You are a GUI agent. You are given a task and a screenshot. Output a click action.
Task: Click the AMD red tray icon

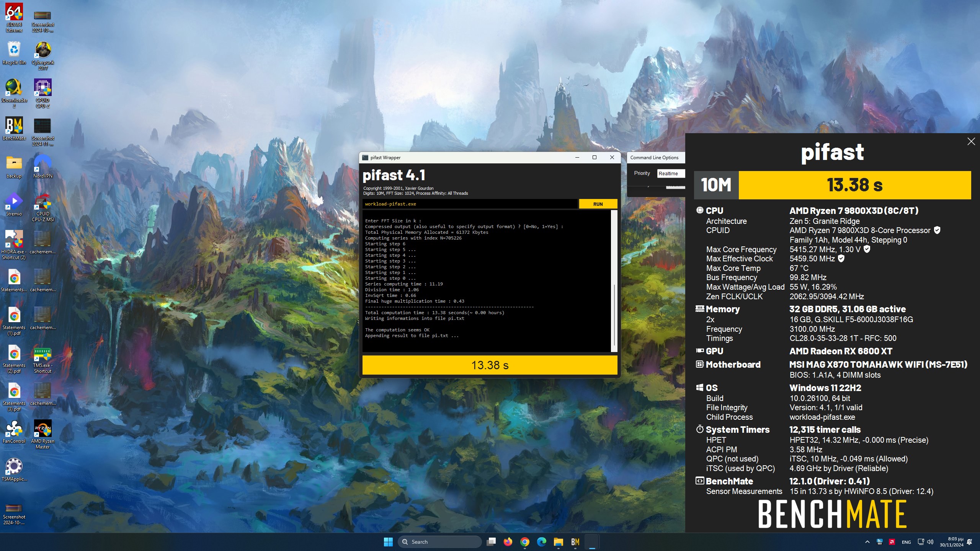pyautogui.click(x=892, y=542)
